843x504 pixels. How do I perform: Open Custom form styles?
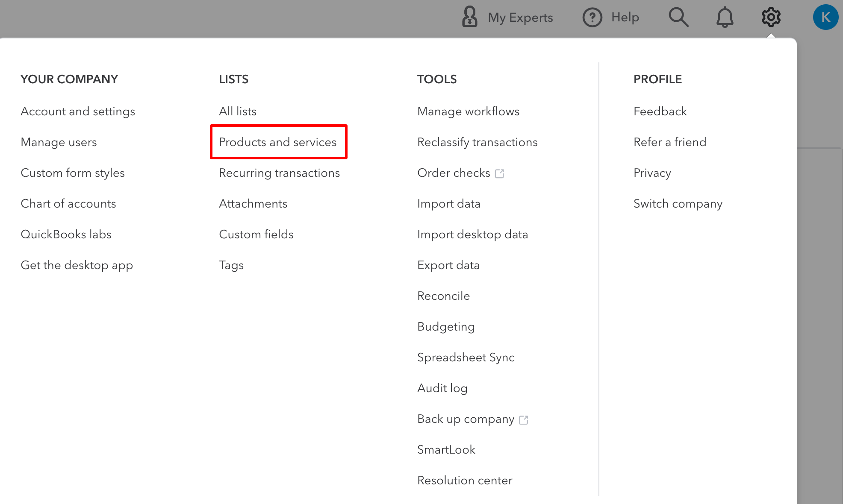pyautogui.click(x=73, y=173)
